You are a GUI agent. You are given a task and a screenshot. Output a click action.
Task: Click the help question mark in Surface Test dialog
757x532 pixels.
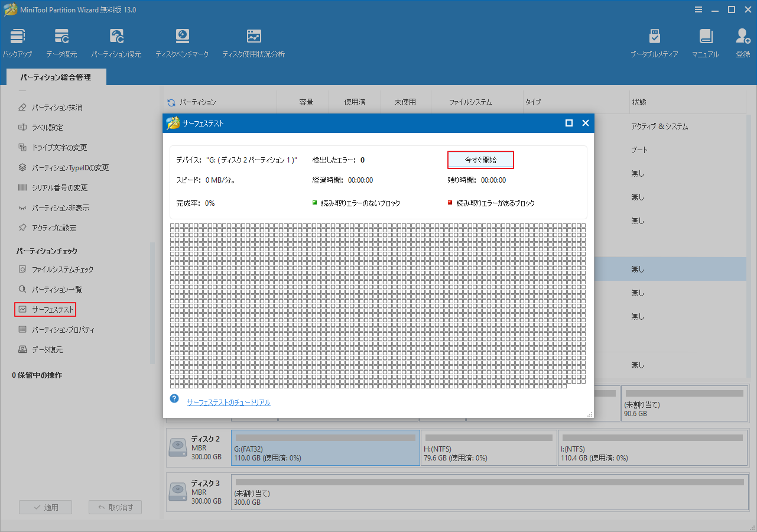tap(174, 398)
